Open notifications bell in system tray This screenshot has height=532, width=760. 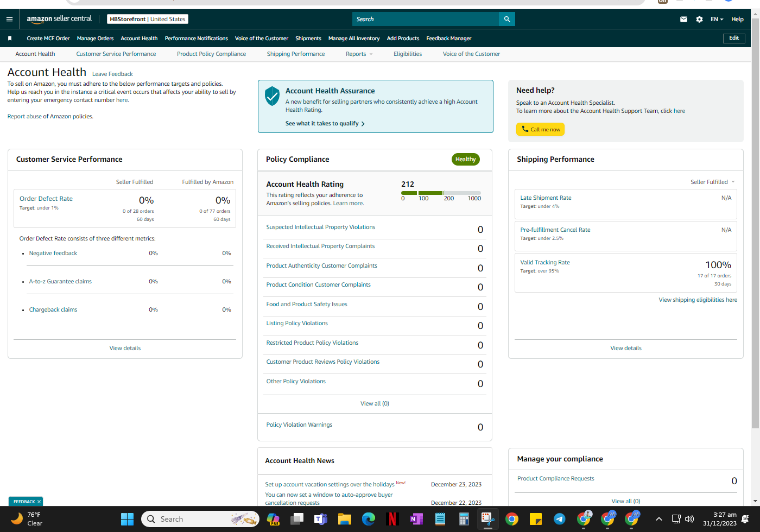[745, 519]
